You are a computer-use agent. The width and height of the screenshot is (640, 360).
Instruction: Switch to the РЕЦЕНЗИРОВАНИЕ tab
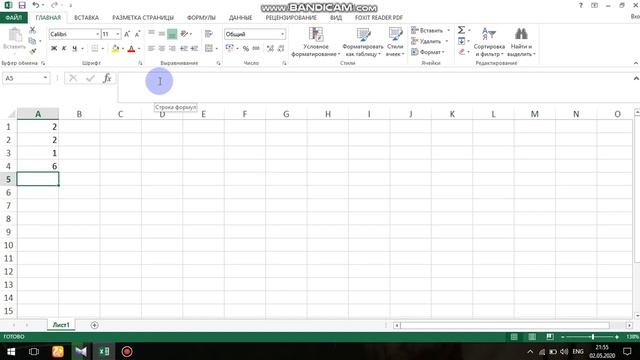point(291,18)
